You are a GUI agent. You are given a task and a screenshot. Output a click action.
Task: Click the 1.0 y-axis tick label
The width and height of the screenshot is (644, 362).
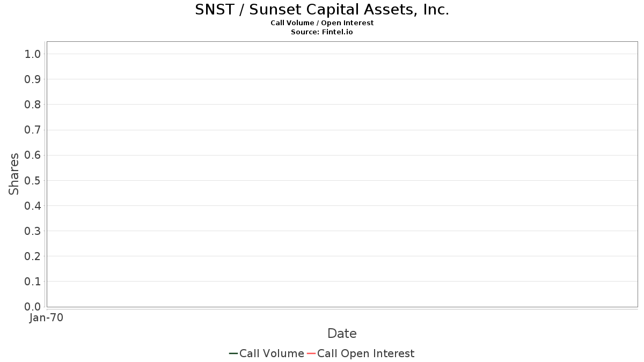click(33, 54)
